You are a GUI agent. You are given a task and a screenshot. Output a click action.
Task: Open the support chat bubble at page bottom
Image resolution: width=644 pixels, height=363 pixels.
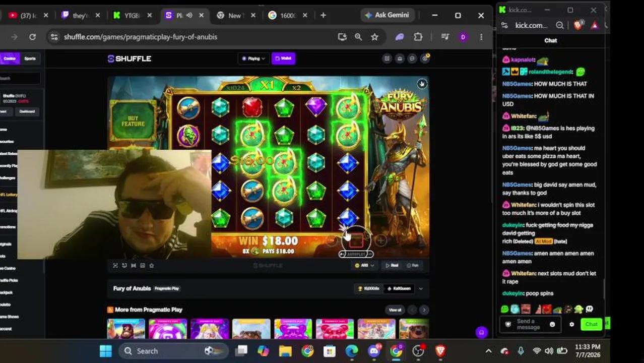[x=482, y=332]
